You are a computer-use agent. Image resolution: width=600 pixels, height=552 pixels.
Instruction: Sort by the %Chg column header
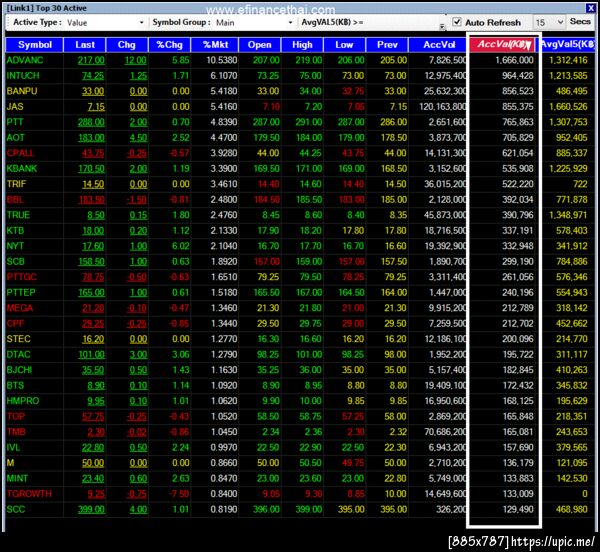tap(170, 45)
